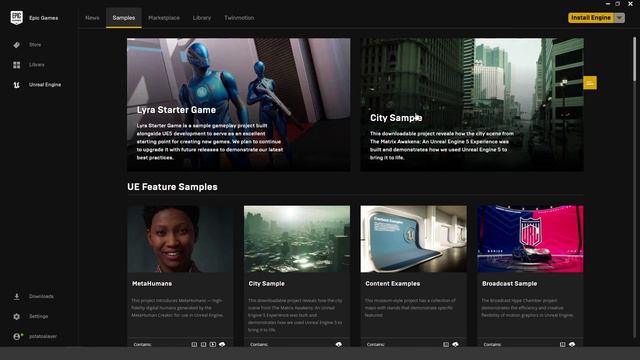Click the MetaHumans card title
640x360 pixels.
click(x=152, y=283)
